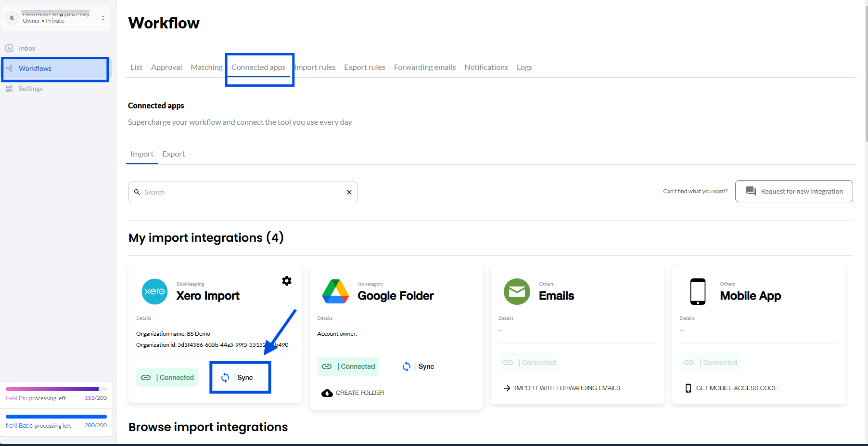Click the fileAI Basic processing progress bar
The height and width of the screenshot is (446, 868).
(x=56, y=417)
